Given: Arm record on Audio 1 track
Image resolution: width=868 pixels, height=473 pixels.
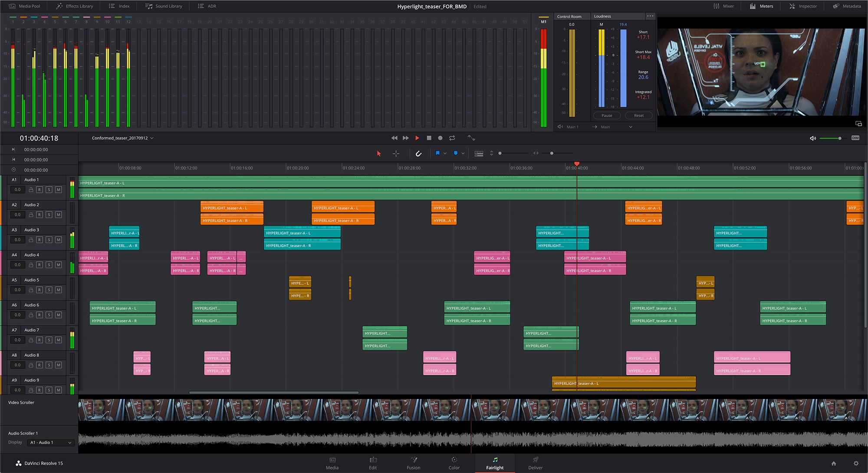Looking at the screenshot, I should 39,189.
